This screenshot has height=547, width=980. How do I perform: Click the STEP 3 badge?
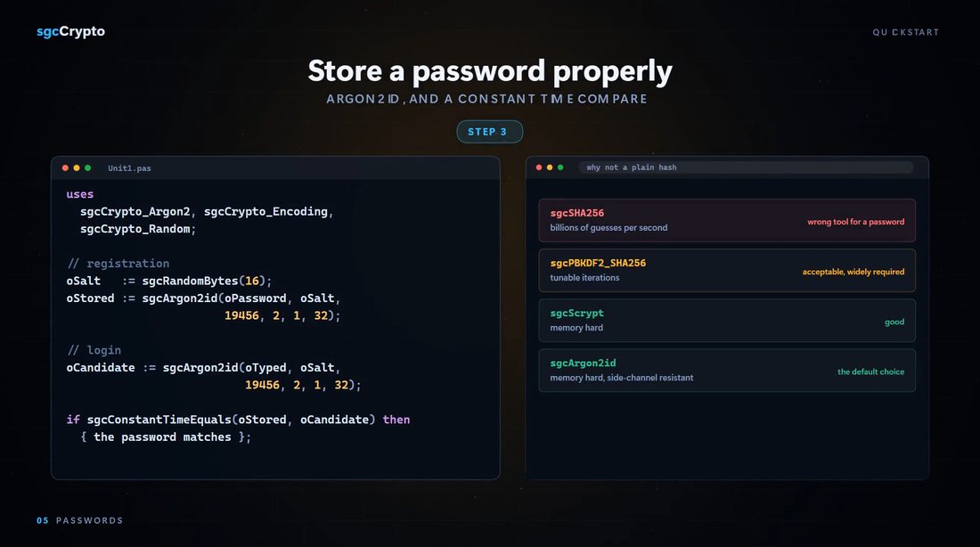[x=489, y=132]
